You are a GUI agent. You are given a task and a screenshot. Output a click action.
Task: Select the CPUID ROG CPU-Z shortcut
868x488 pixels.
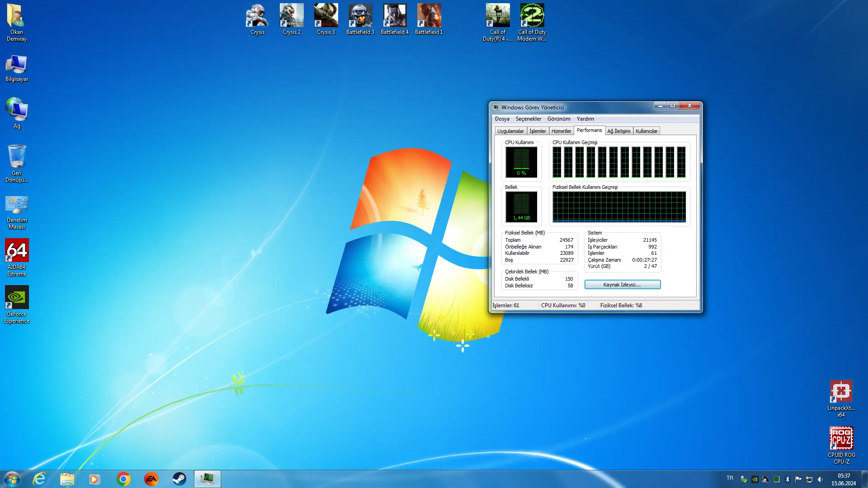click(x=841, y=446)
